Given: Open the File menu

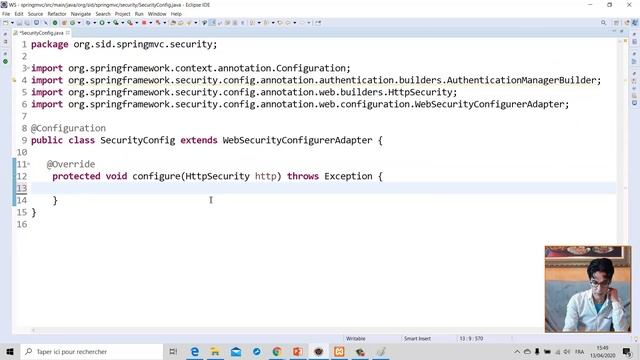Looking at the screenshot, I should [6, 14].
